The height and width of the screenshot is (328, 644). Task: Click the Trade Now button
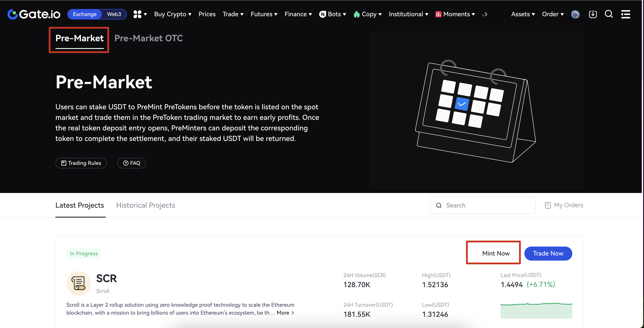tap(548, 253)
